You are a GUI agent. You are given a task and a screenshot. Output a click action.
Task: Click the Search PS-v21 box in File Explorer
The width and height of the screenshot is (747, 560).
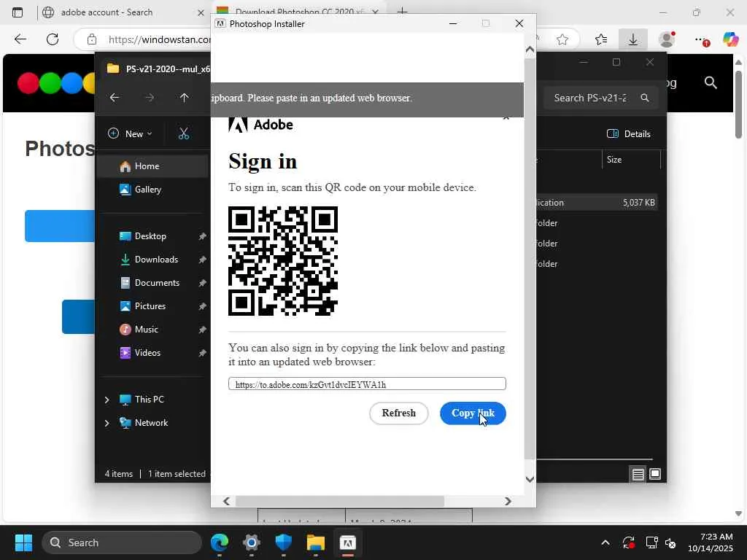pyautogui.click(x=601, y=98)
